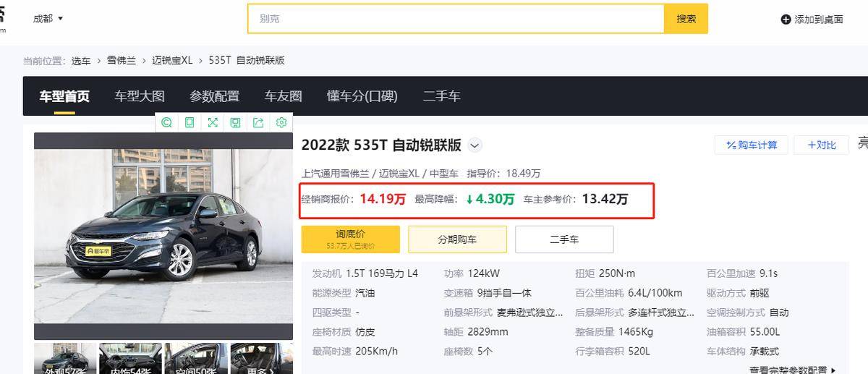Click the 13.42万 owner reference price
Viewport: 868px width, 374px height.
605,199
